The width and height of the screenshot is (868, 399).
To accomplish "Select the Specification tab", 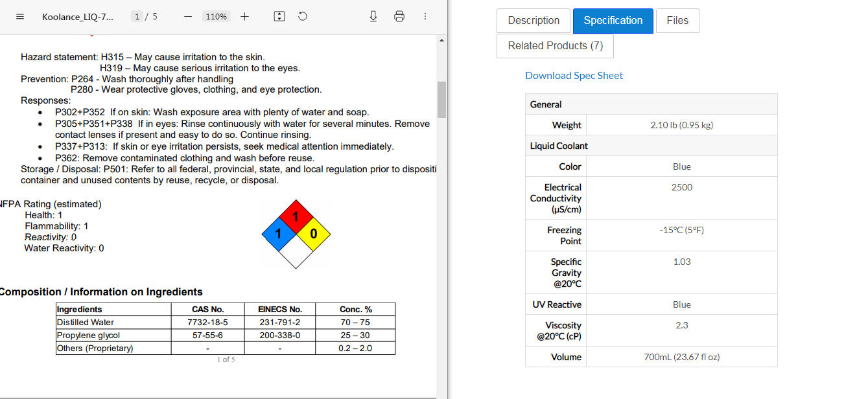I will point(613,21).
